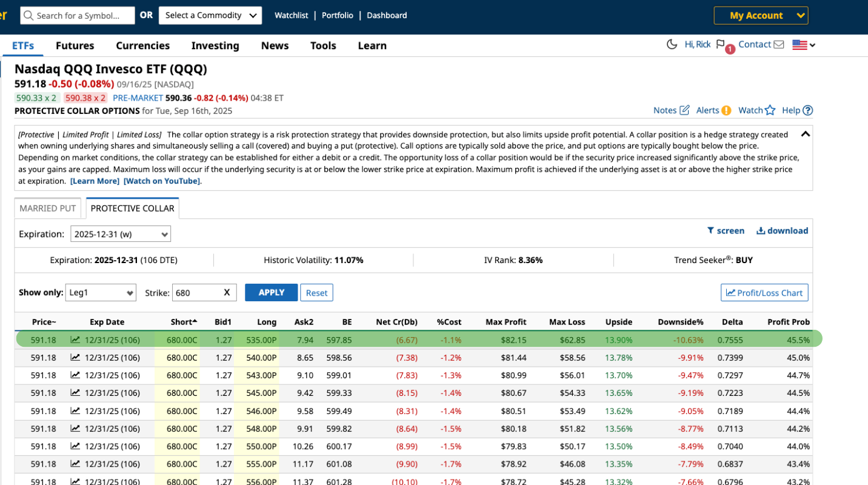Switch to the Married Put tab
The height and width of the screenshot is (485, 868).
(47, 209)
